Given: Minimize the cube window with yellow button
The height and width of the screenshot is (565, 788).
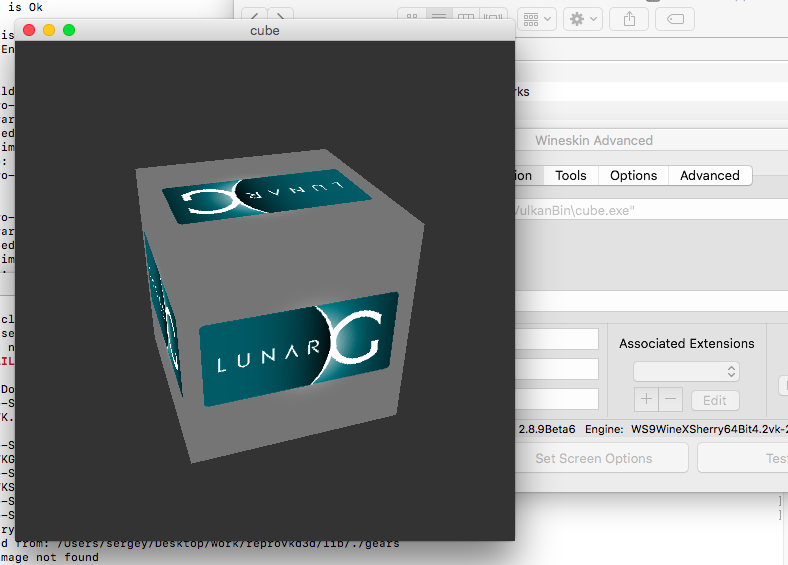Looking at the screenshot, I should [x=49, y=30].
